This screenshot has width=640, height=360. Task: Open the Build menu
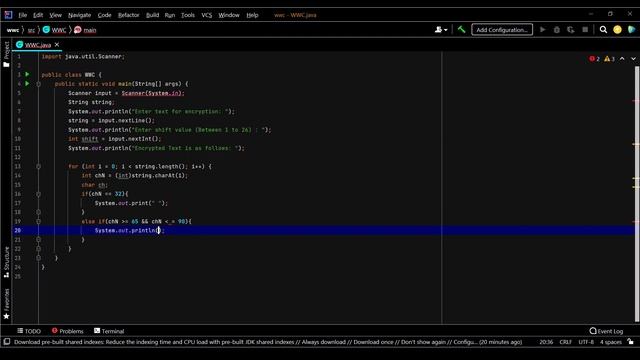(152, 15)
